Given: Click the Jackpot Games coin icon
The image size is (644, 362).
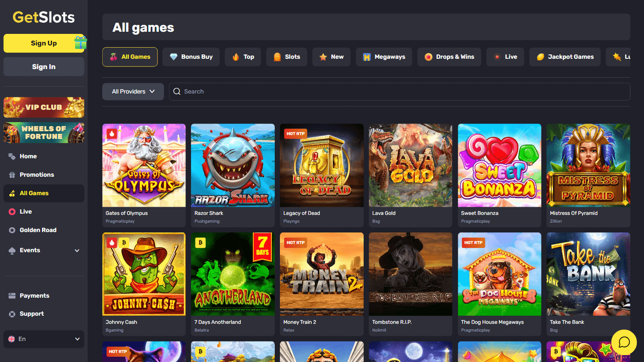Looking at the screenshot, I should 541,57.
